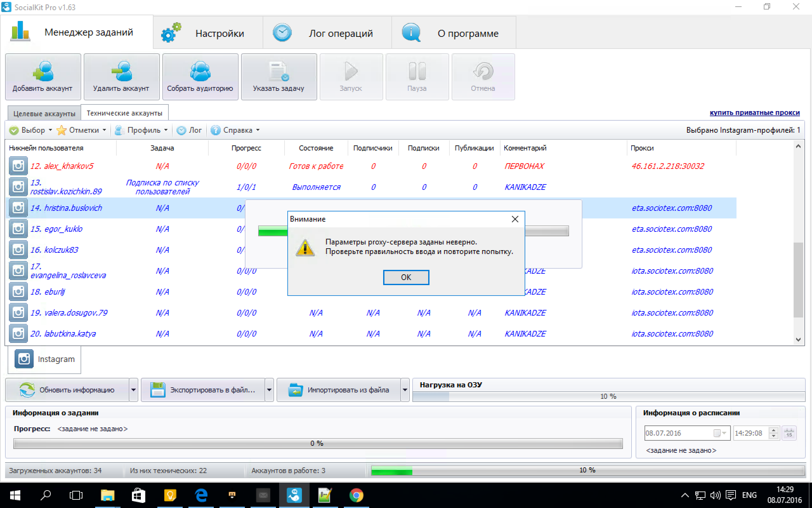812x508 pixels.
Task: Click Instagram icon of alex_kharkov5 row
Action: click(18, 166)
